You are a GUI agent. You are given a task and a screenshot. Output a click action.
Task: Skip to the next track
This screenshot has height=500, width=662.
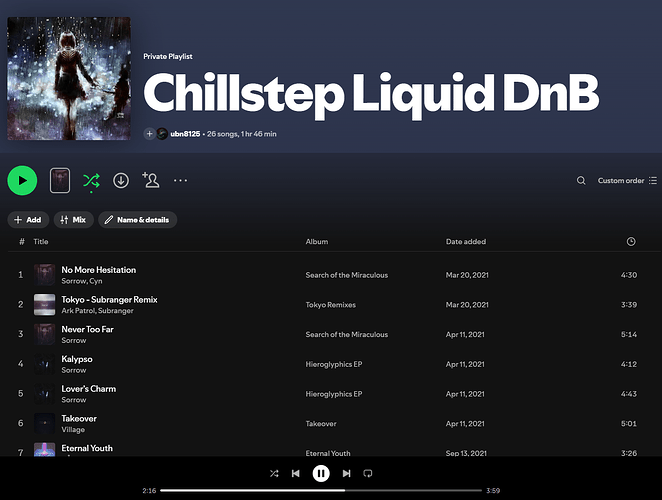(347, 473)
